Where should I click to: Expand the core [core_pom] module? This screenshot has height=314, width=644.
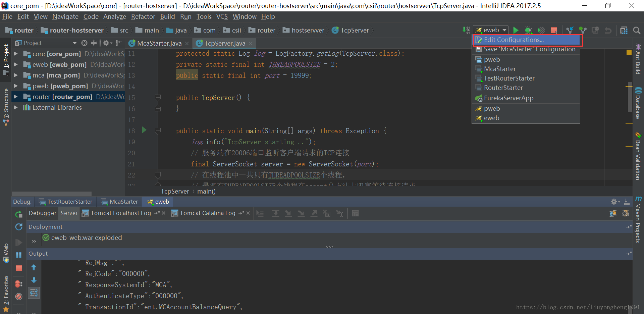tap(15, 54)
